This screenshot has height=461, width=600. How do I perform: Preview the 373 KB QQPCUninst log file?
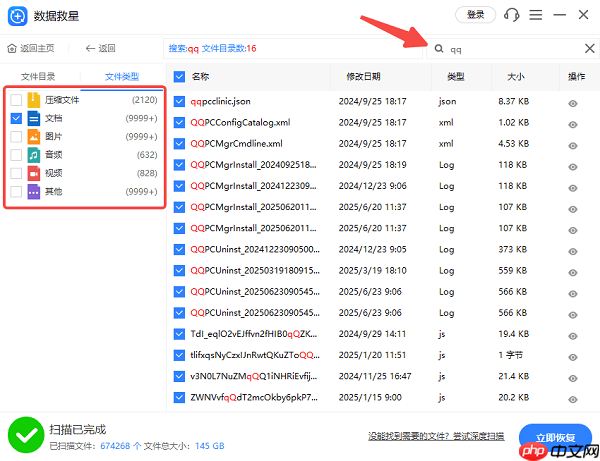tap(572, 252)
